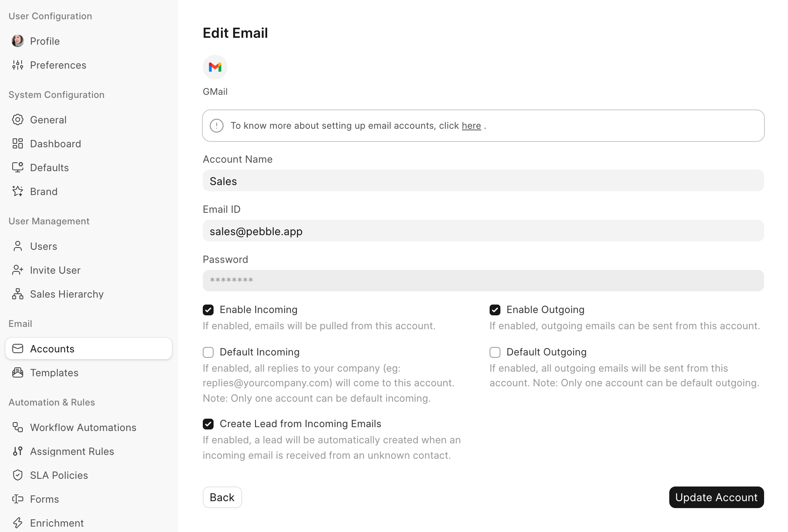788x532 pixels.
Task: Click the Profile avatar icon
Action: (18, 41)
